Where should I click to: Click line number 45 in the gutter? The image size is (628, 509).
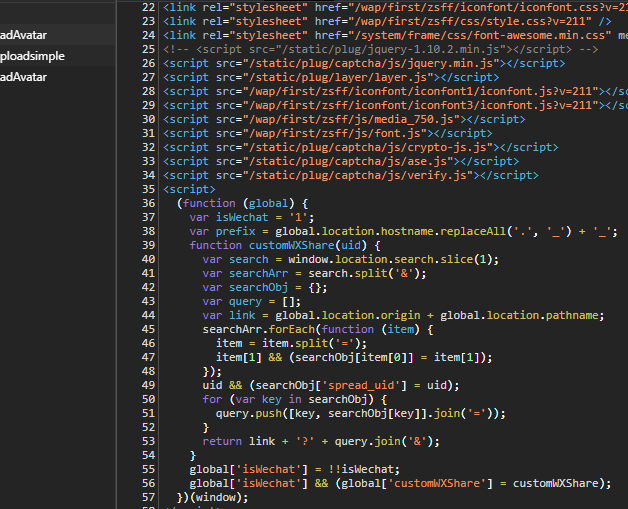coord(149,329)
